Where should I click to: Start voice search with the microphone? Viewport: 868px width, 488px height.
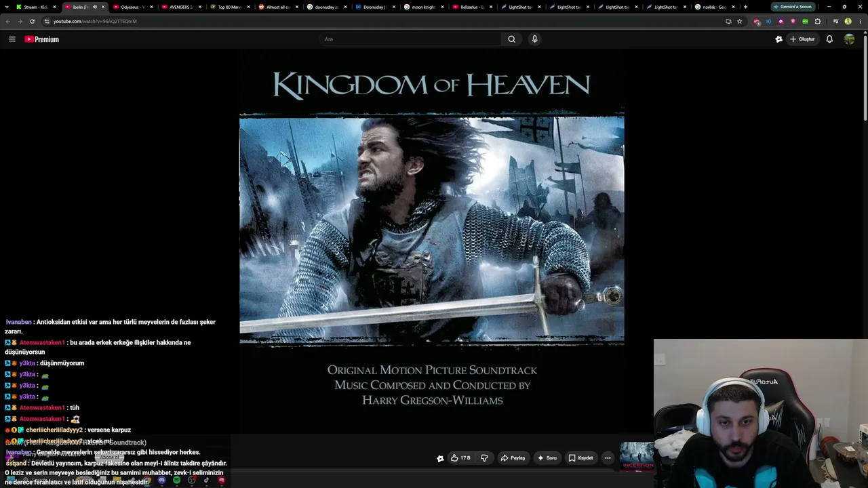click(x=534, y=39)
